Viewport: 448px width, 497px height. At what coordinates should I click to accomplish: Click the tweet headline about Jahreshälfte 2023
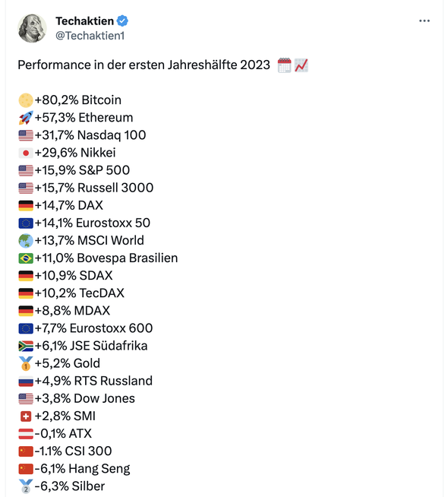coord(144,65)
